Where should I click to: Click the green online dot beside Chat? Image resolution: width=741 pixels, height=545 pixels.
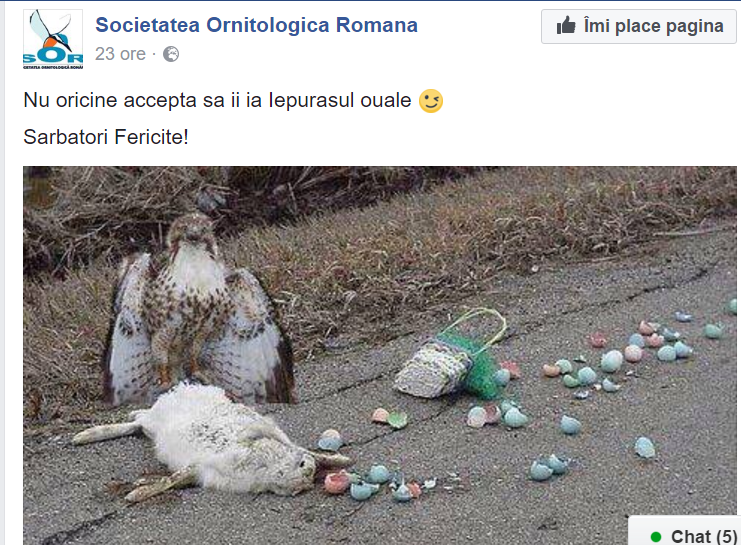click(656, 536)
